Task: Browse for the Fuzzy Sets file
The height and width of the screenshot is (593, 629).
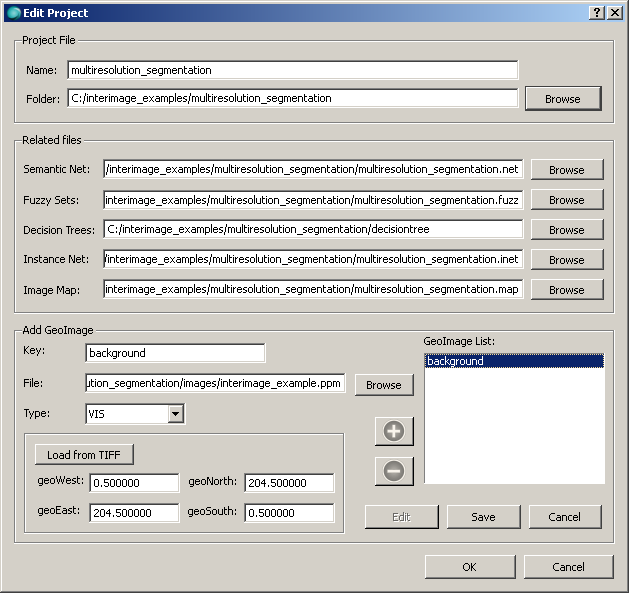Action: coord(566,200)
